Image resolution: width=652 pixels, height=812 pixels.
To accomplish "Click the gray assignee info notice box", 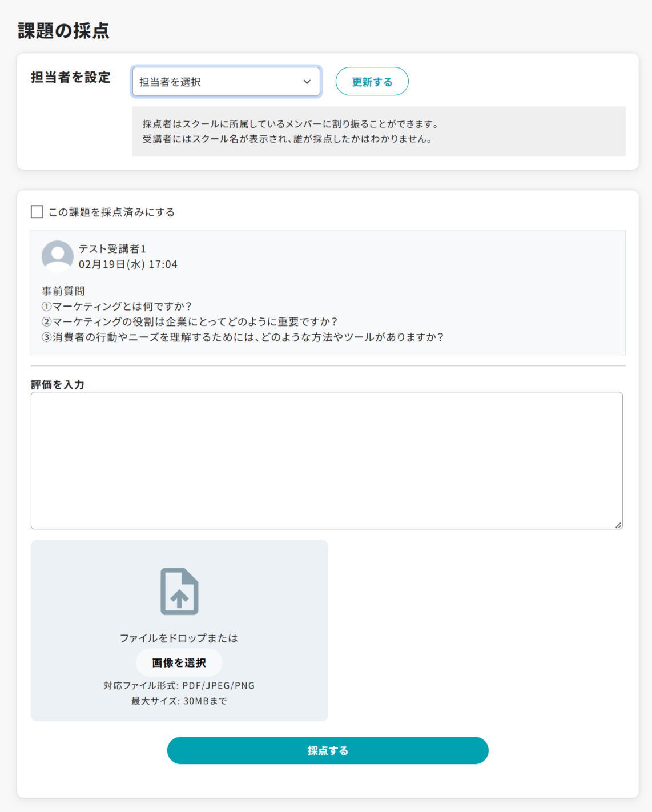I will [x=379, y=131].
